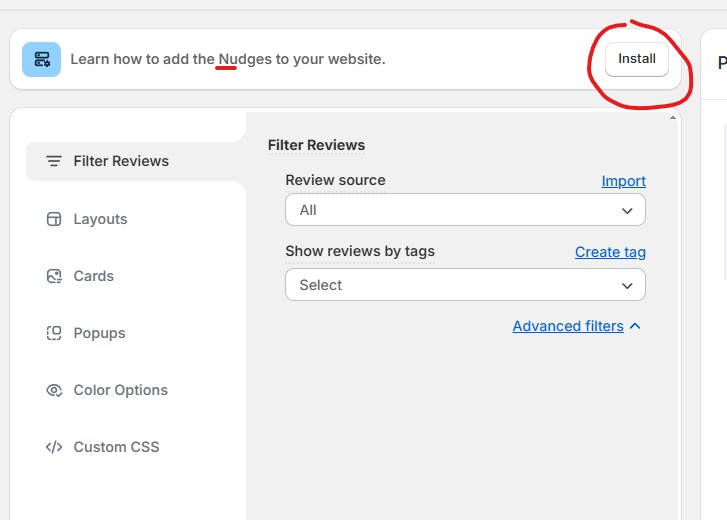Collapse Advanced filters chevron
The width and height of the screenshot is (727, 520).
point(635,326)
